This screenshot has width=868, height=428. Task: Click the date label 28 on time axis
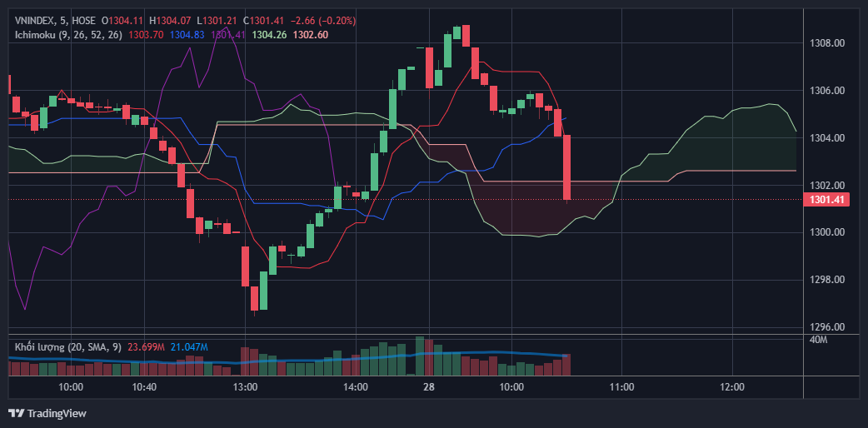(429, 387)
